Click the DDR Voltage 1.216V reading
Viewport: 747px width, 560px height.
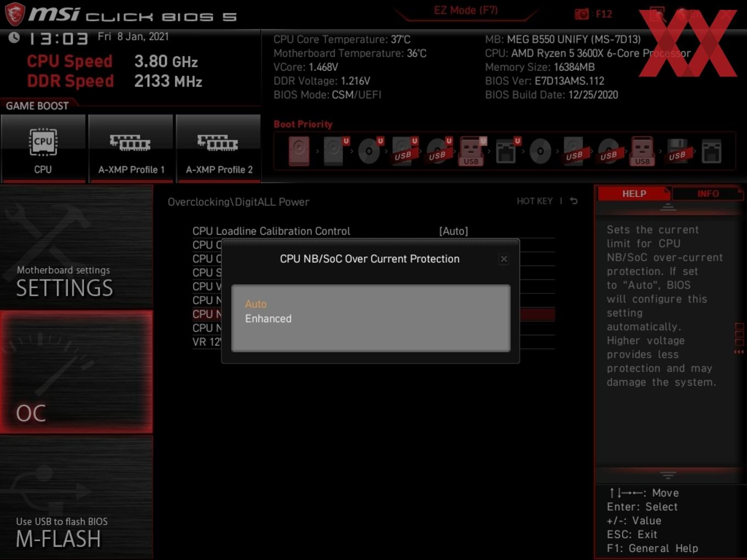tap(322, 81)
